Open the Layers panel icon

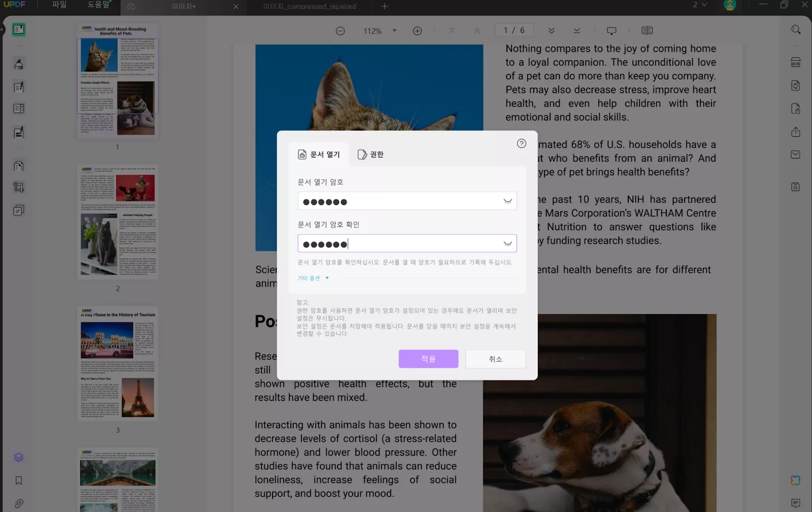coord(19,458)
